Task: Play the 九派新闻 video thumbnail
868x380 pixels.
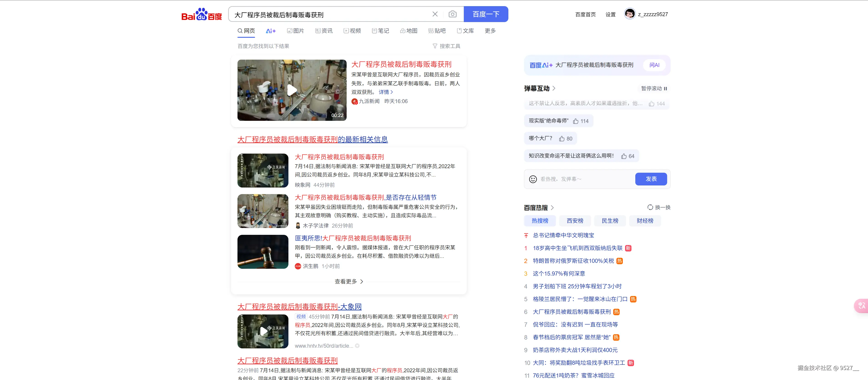Action: pos(292,90)
